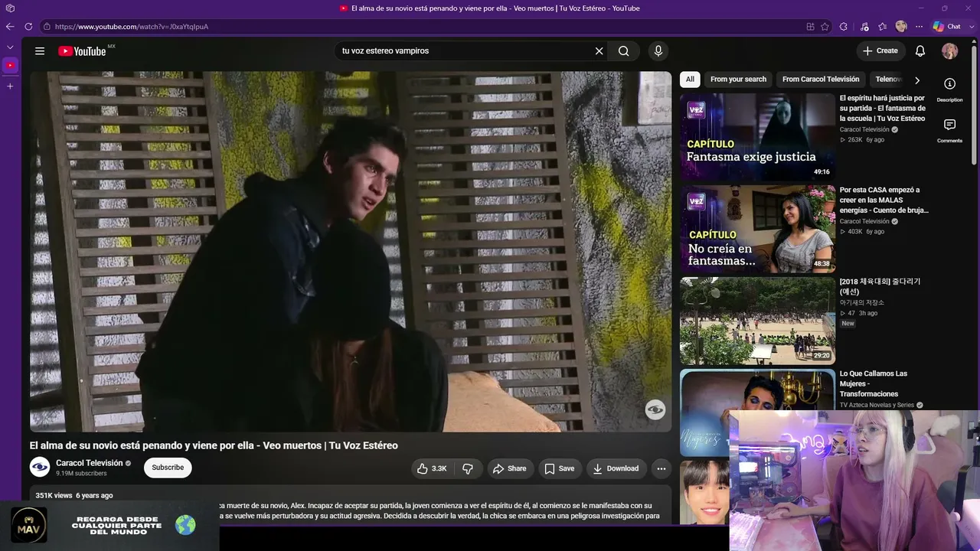Image resolution: width=980 pixels, height=551 pixels.
Task: Open 'No creía en fantasmas' video thumbnail
Action: coord(757,229)
